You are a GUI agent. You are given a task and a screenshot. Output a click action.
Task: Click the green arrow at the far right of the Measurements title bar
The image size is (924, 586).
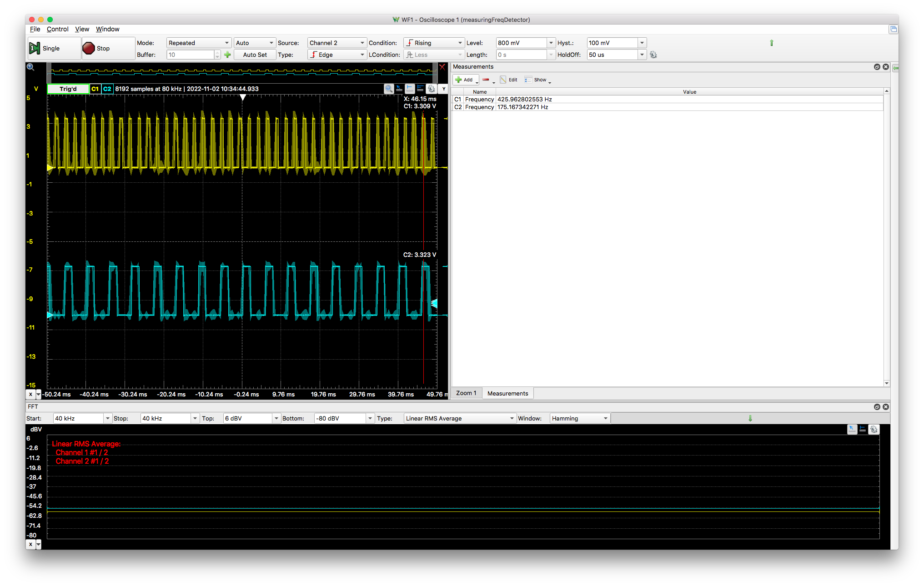coord(895,68)
